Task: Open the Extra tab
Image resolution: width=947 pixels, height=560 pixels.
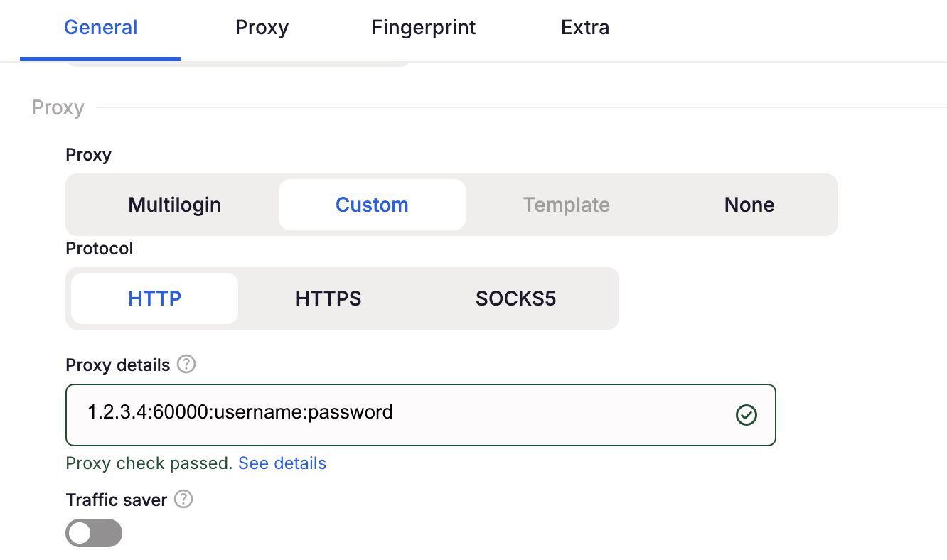Action: point(585,28)
